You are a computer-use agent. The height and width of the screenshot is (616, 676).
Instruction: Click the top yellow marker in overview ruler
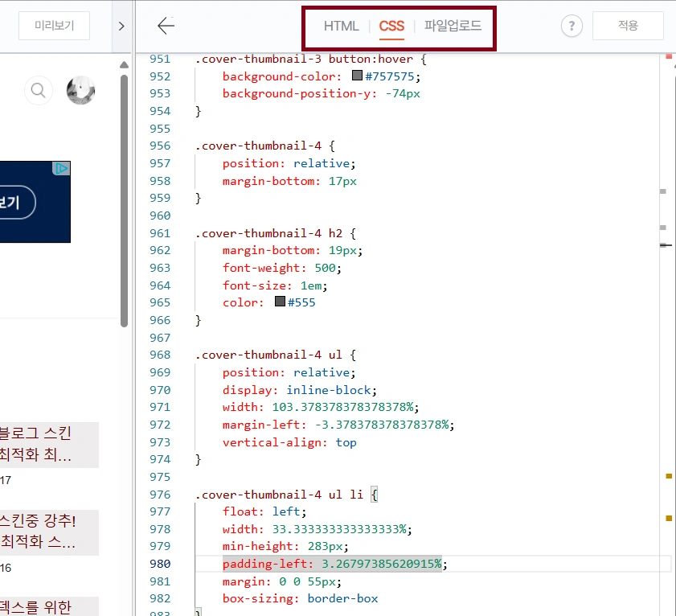[669, 476]
